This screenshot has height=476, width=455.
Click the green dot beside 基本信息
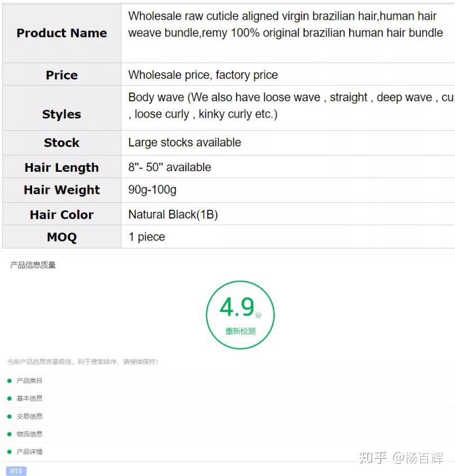10,398
